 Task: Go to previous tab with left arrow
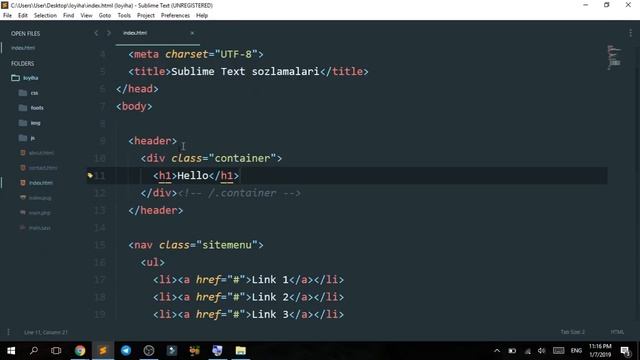(96, 33)
